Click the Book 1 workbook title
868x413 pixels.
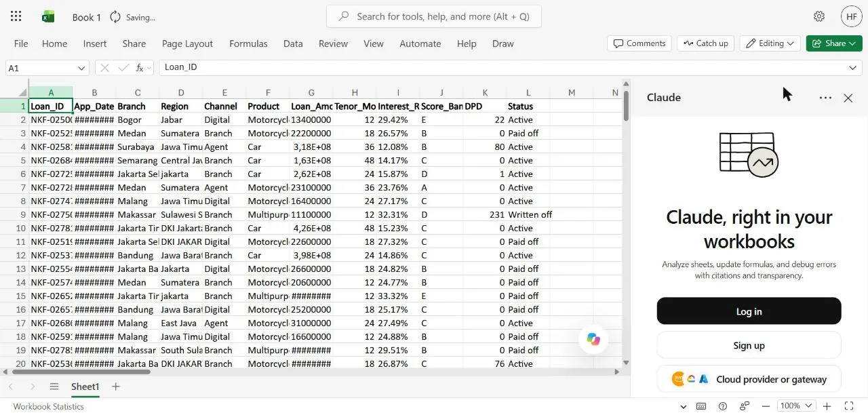pos(87,17)
